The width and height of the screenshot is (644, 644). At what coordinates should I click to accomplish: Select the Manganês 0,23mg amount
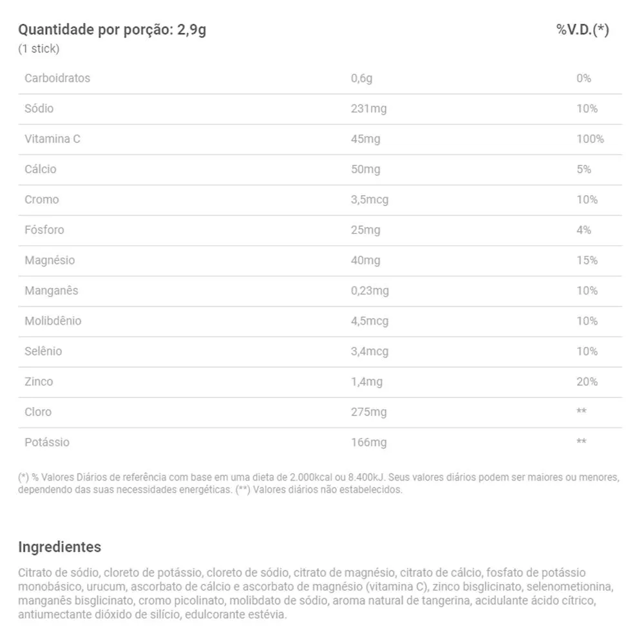370,291
